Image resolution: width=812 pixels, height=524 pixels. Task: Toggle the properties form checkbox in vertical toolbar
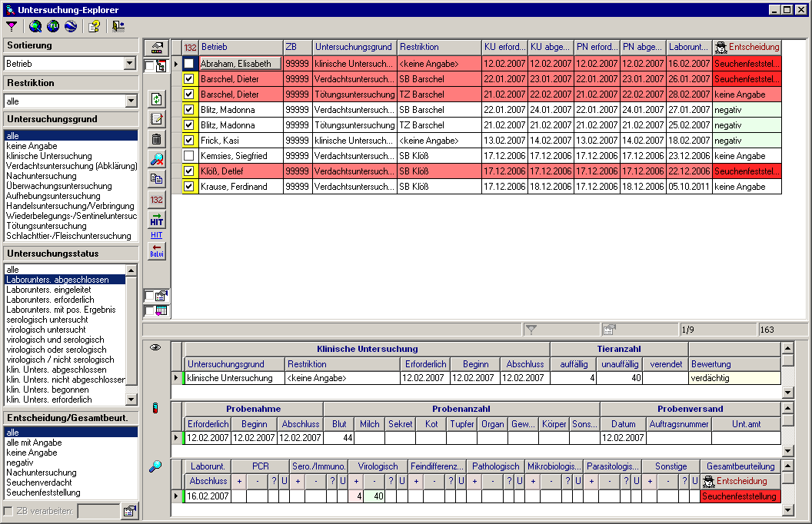point(150,295)
